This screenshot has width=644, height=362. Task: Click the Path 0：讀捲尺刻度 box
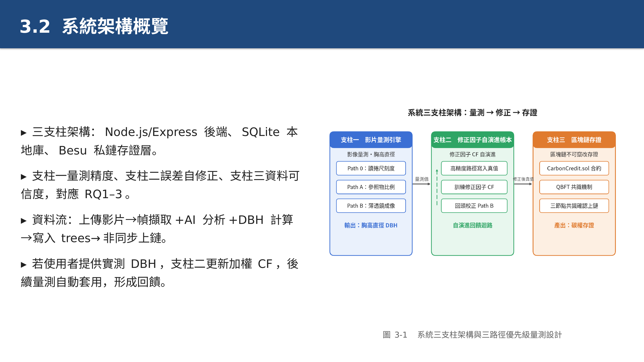(371, 168)
